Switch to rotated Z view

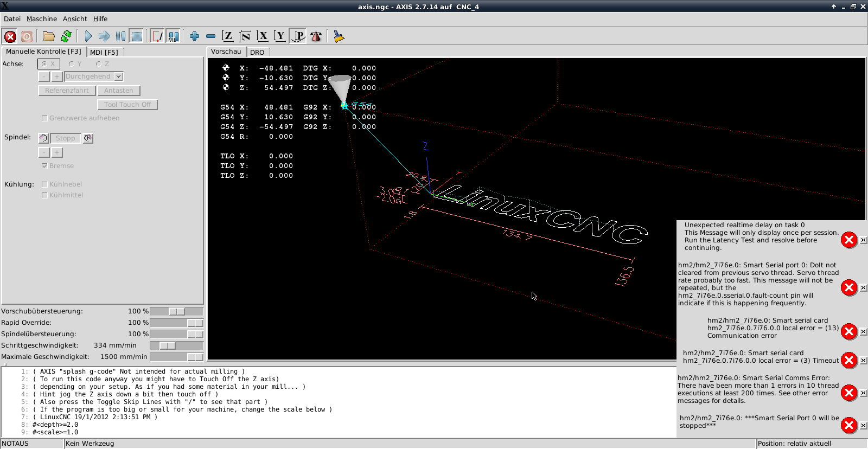coord(245,36)
